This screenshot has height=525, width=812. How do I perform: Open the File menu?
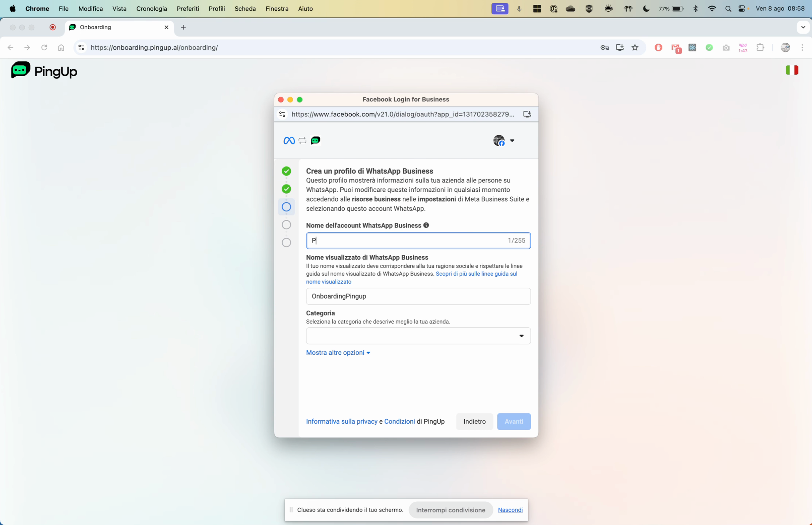pyautogui.click(x=63, y=8)
